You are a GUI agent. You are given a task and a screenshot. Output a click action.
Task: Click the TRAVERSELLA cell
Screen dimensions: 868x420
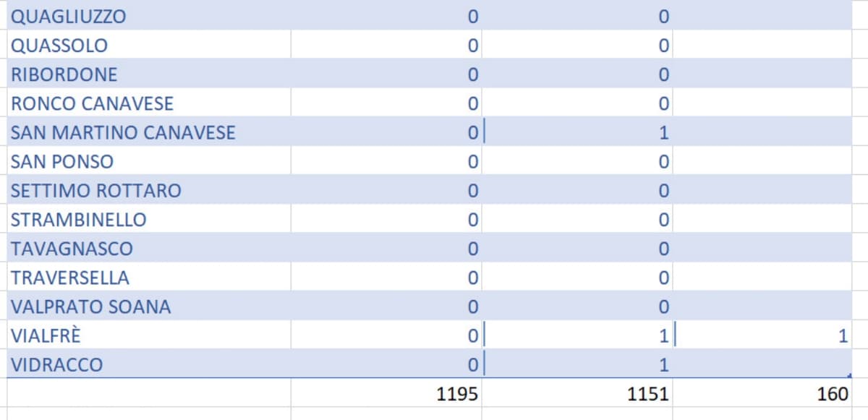(148, 278)
